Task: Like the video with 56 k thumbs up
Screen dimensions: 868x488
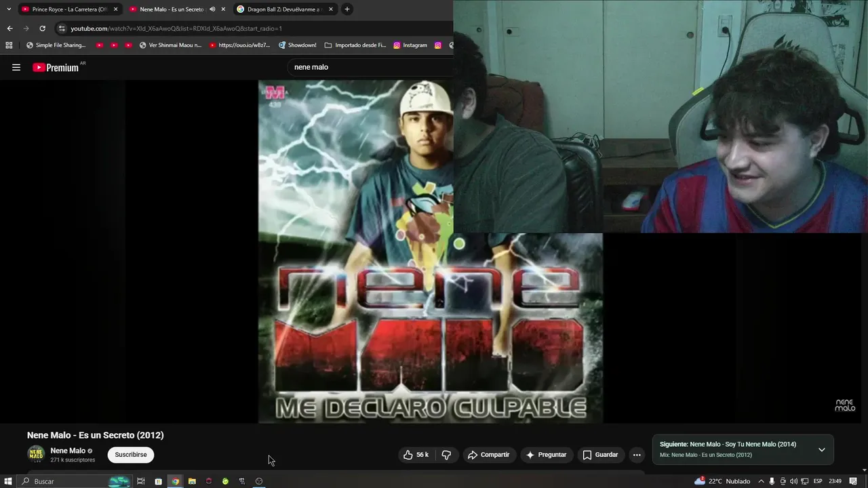Action: click(416, 455)
